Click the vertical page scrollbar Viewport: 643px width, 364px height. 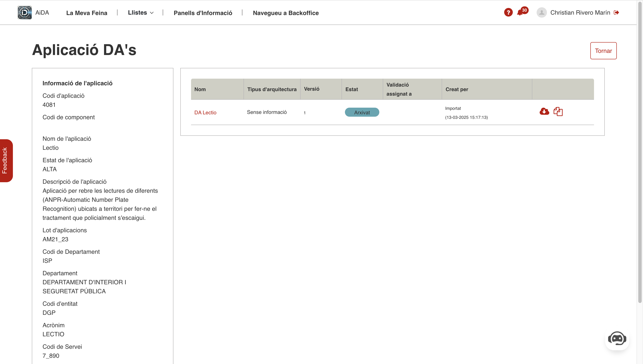click(x=640, y=150)
